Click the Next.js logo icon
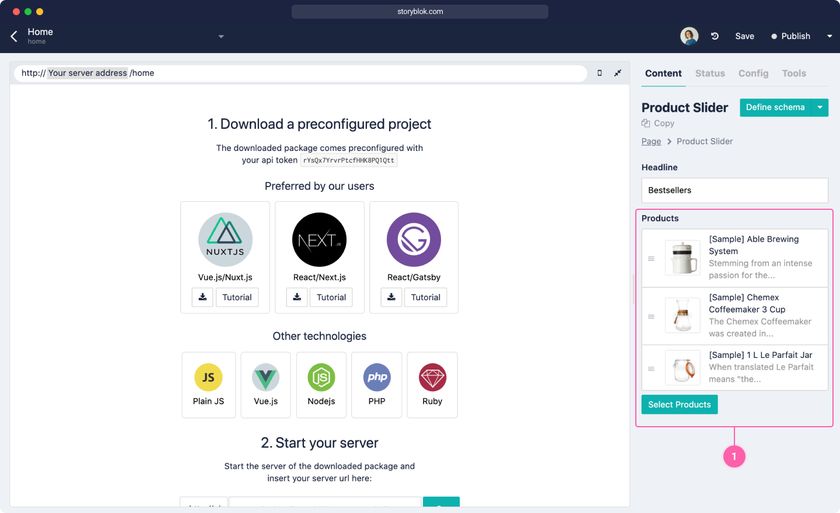 (x=319, y=239)
